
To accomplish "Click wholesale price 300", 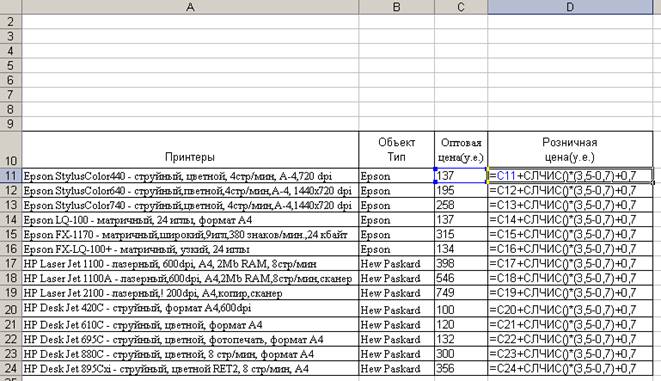I will [x=461, y=354].
